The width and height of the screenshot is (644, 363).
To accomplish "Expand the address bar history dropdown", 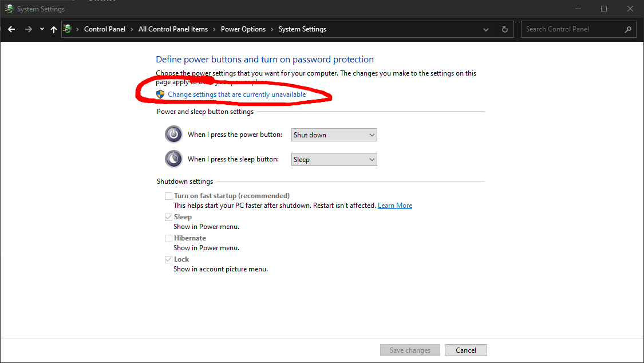I will [x=486, y=29].
